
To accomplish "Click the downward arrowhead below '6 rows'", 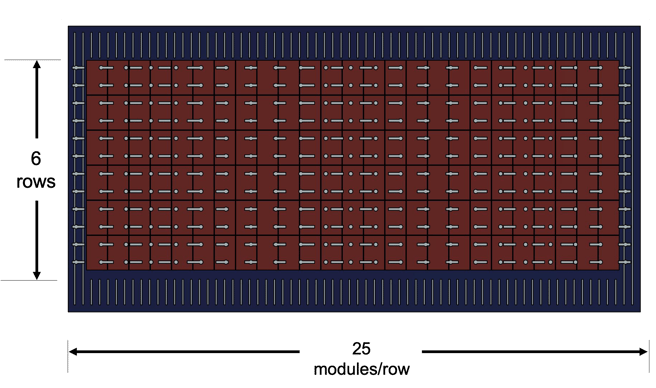I will pos(37,275).
